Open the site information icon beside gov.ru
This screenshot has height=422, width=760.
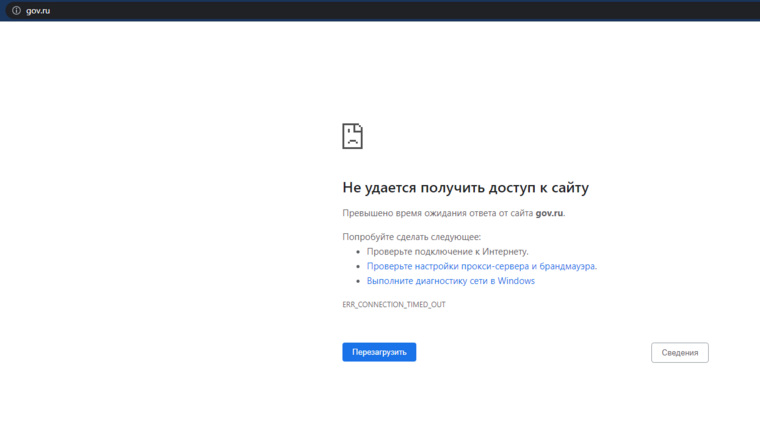(16, 11)
